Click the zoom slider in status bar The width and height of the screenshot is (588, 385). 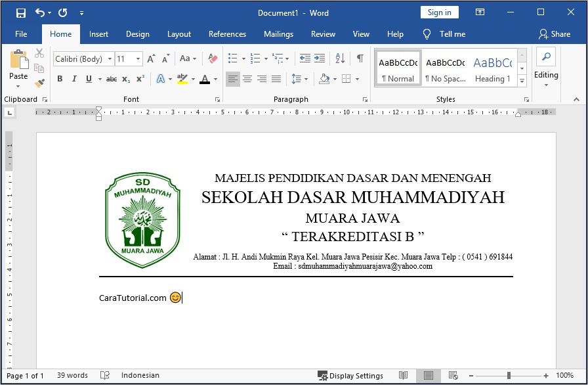(x=509, y=376)
